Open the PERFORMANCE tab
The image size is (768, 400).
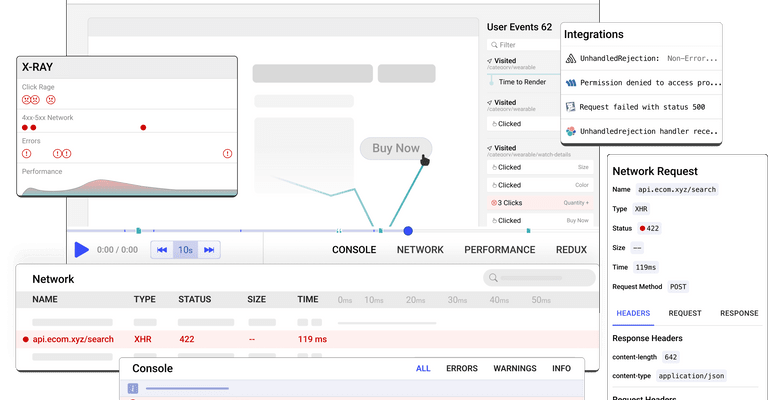point(500,250)
